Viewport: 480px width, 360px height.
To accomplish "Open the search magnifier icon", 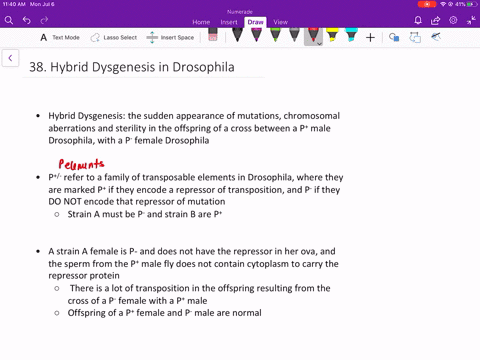I will 9,20.
